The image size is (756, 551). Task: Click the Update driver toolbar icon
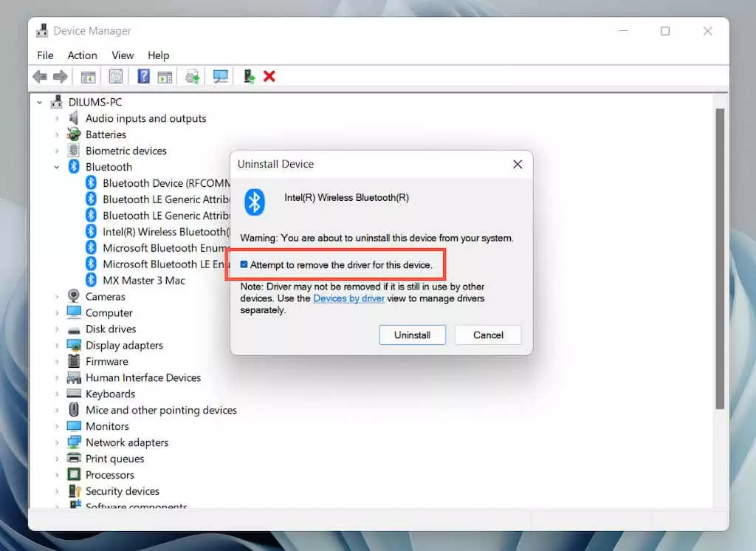coord(193,76)
